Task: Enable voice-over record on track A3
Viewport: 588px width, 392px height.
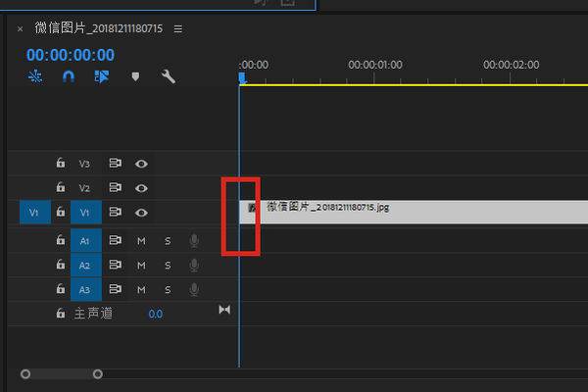Action: 194,290
